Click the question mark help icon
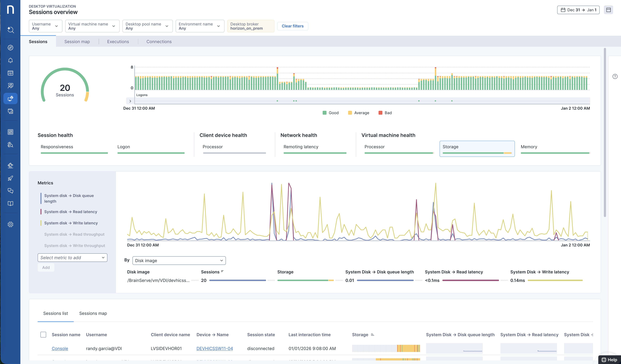 (x=615, y=77)
